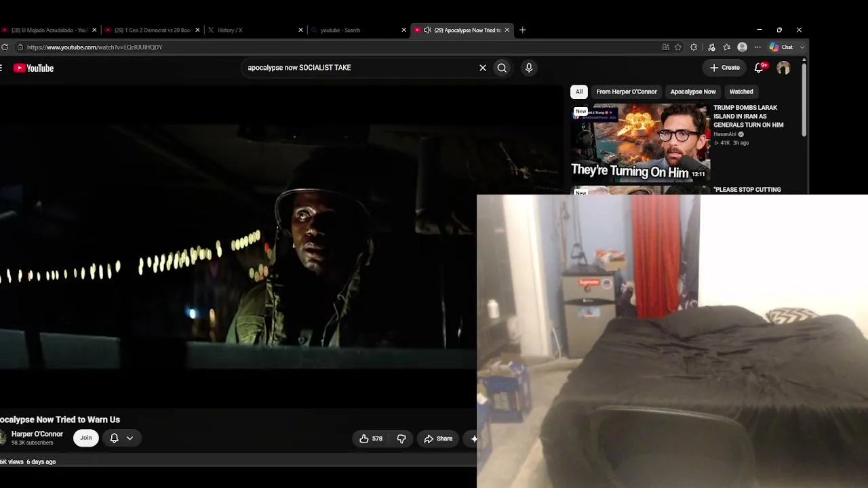Close the History / X tab
This screenshot has width=868, height=488.
tap(300, 30)
